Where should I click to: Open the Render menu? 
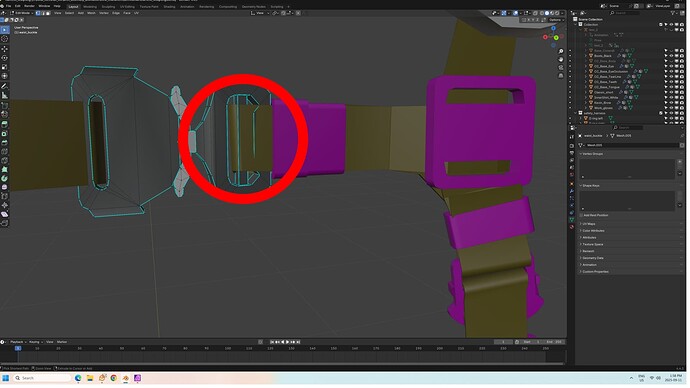[29, 6]
